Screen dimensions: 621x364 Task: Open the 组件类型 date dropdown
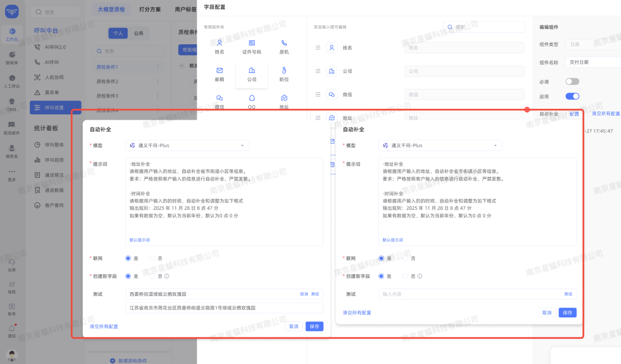tap(592, 44)
